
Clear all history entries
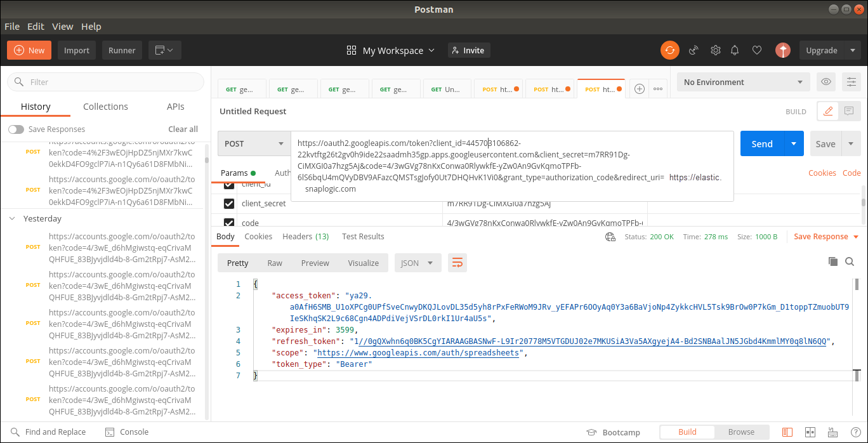pyautogui.click(x=183, y=129)
